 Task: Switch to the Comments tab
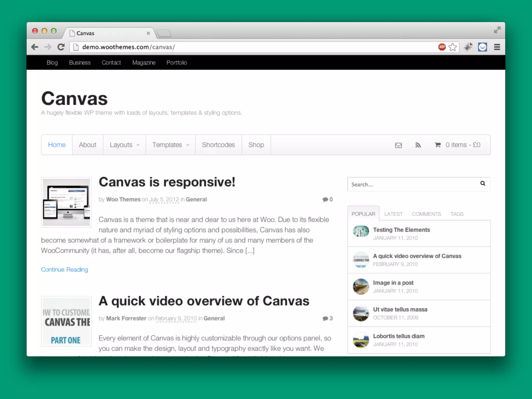click(x=426, y=214)
